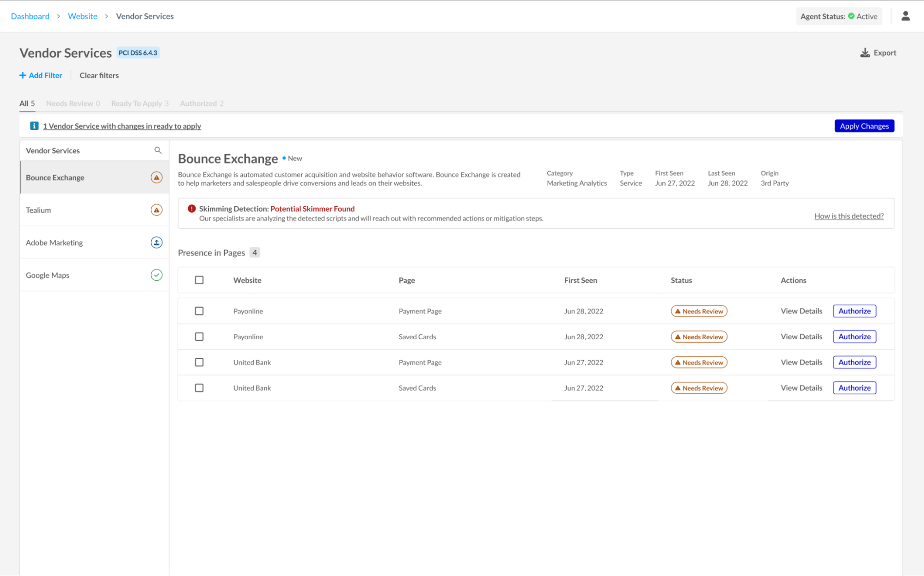Screen dimensions: 924x576
Task: Select the All tab
Action: (26, 103)
